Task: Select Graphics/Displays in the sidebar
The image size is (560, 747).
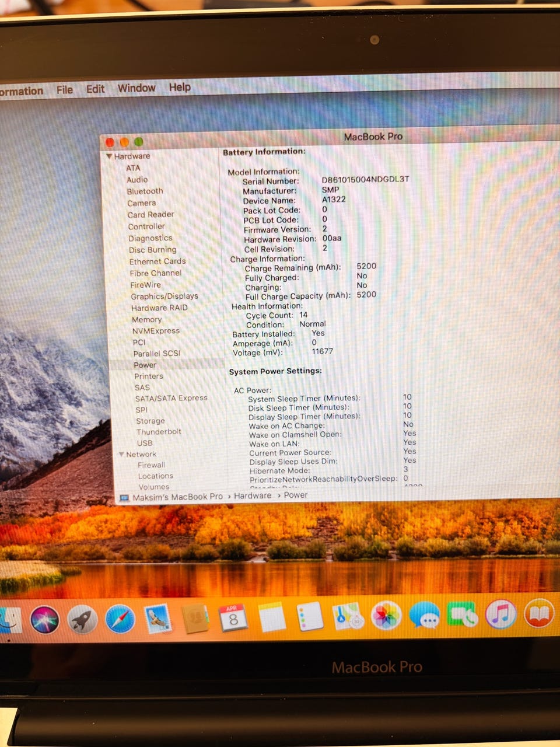Action: click(x=164, y=296)
